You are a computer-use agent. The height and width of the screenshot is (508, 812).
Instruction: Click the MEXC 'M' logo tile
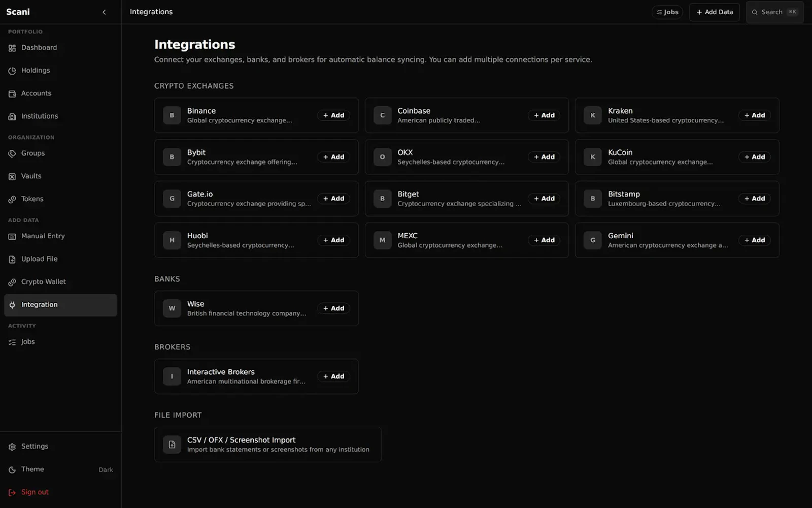(x=383, y=240)
